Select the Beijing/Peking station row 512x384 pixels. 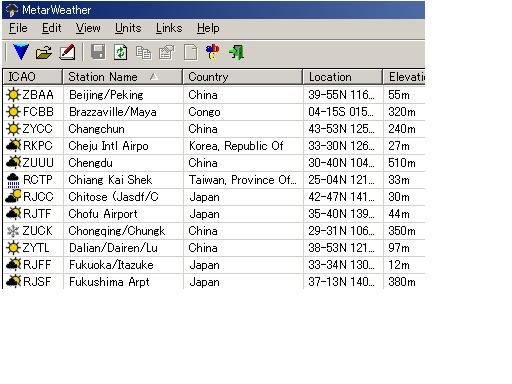click(214, 95)
